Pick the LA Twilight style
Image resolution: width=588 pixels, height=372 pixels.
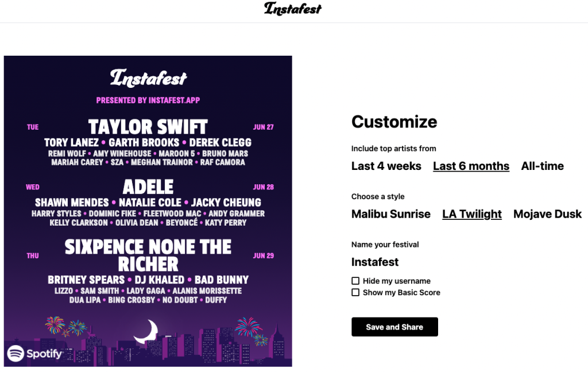tap(471, 214)
